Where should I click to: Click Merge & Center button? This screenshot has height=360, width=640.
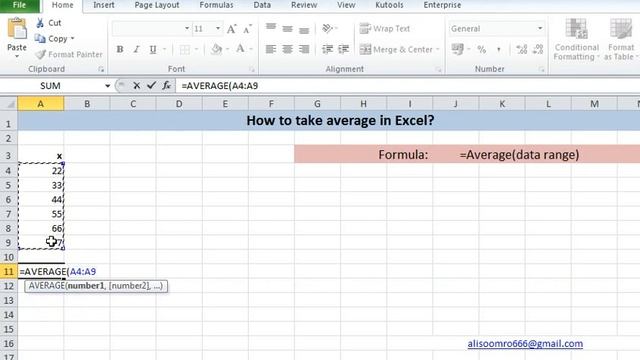click(x=396, y=49)
